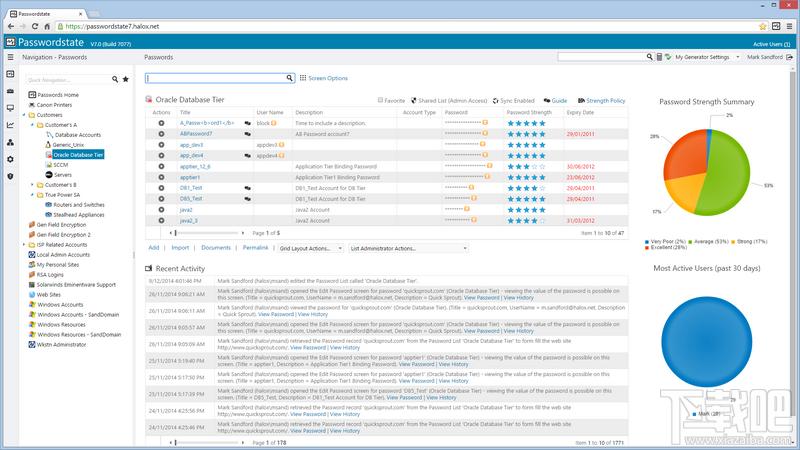Sort by Password Strength column header
Image resolution: width=800 pixels, height=450 pixels.
[529, 112]
